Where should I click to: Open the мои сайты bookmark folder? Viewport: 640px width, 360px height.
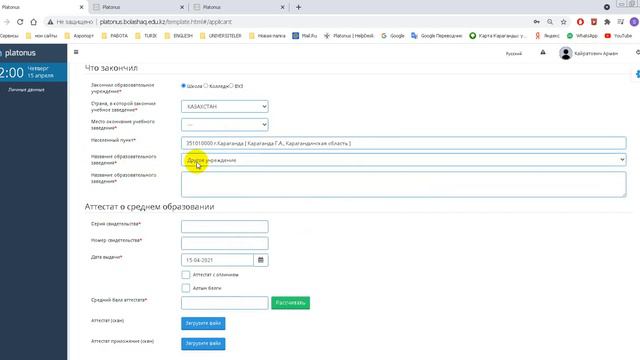[41, 36]
